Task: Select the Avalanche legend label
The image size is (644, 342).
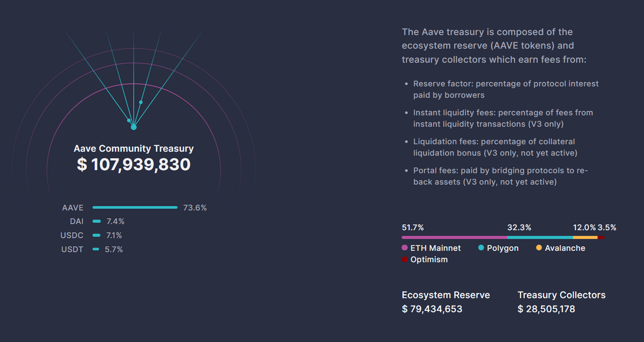Action: pyautogui.click(x=565, y=248)
